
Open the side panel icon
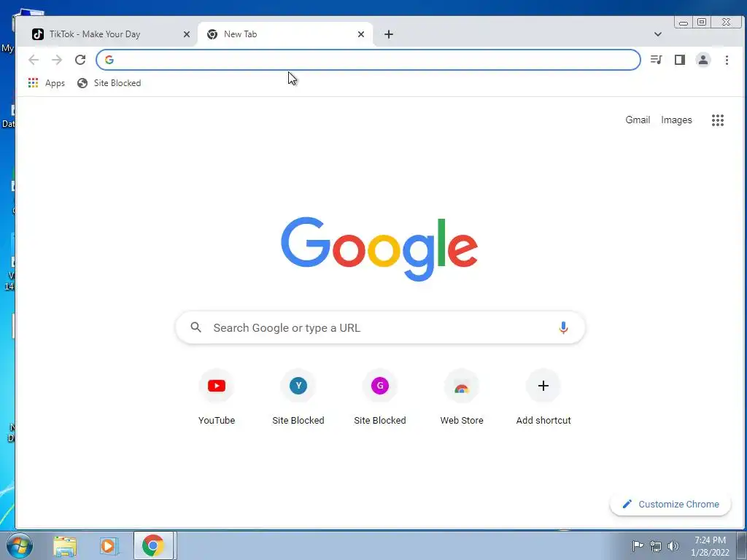click(680, 60)
